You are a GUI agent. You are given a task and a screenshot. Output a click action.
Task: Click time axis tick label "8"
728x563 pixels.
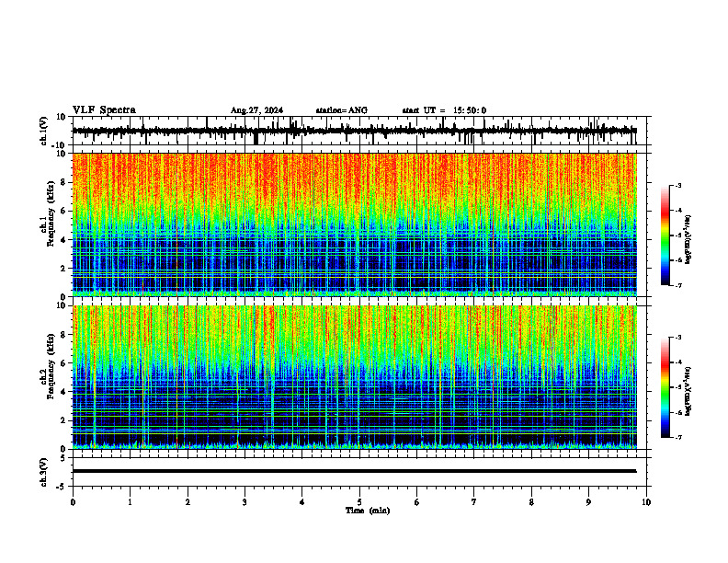point(531,502)
